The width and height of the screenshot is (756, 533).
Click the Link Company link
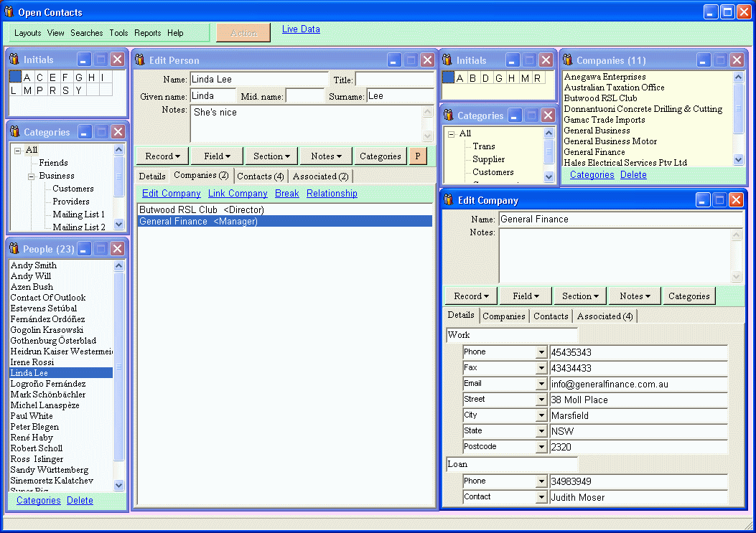(x=238, y=194)
